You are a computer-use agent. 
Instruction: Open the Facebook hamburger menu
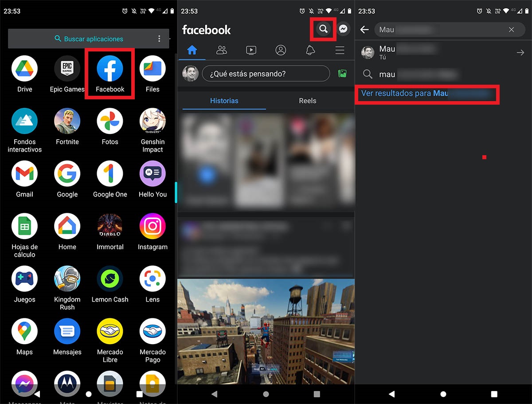tap(340, 50)
